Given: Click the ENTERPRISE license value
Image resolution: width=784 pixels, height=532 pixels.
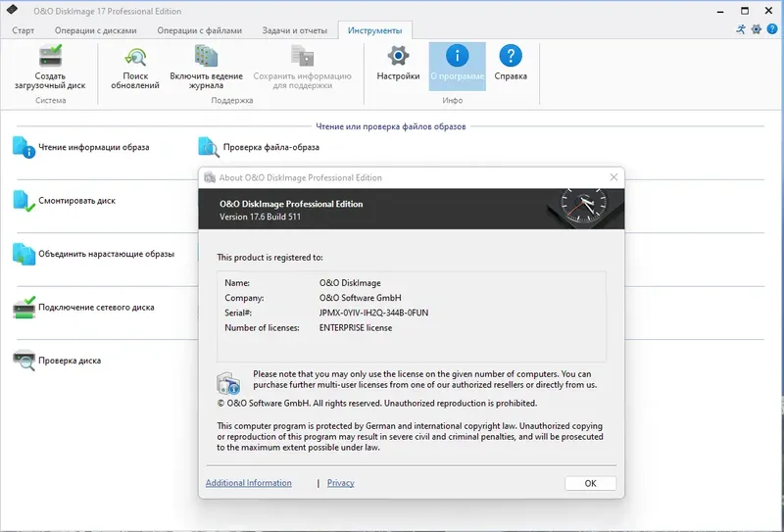Looking at the screenshot, I should pos(356,328).
